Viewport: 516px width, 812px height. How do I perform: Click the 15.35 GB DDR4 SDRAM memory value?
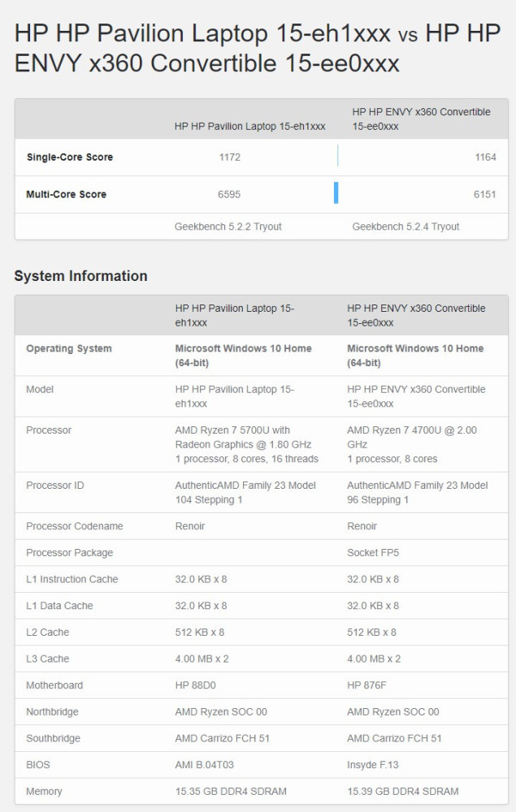click(231, 791)
